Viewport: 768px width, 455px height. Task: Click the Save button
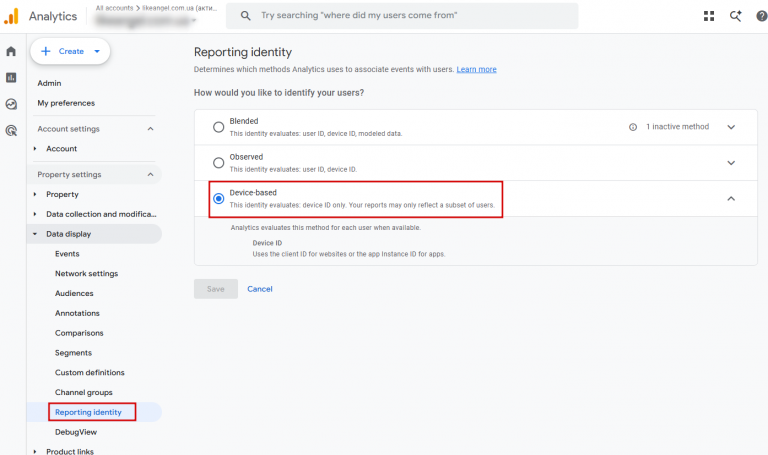(x=216, y=289)
